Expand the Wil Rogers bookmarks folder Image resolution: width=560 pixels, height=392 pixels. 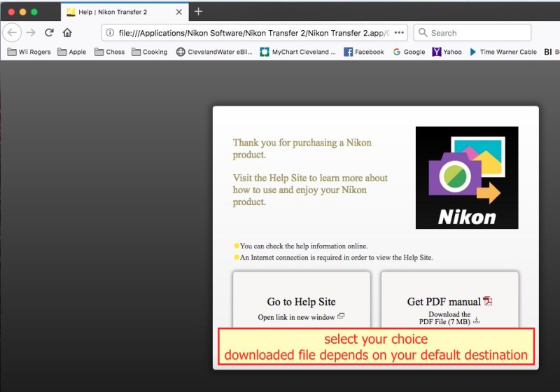click(x=29, y=52)
